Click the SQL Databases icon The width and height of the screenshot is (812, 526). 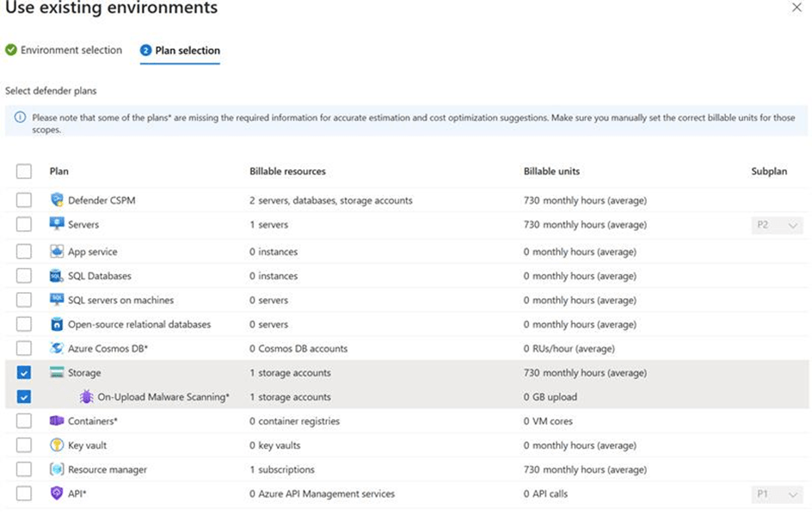[57, 276]
